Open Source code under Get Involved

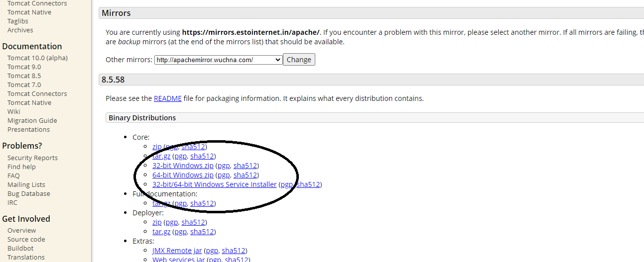(x=26, y=239)
